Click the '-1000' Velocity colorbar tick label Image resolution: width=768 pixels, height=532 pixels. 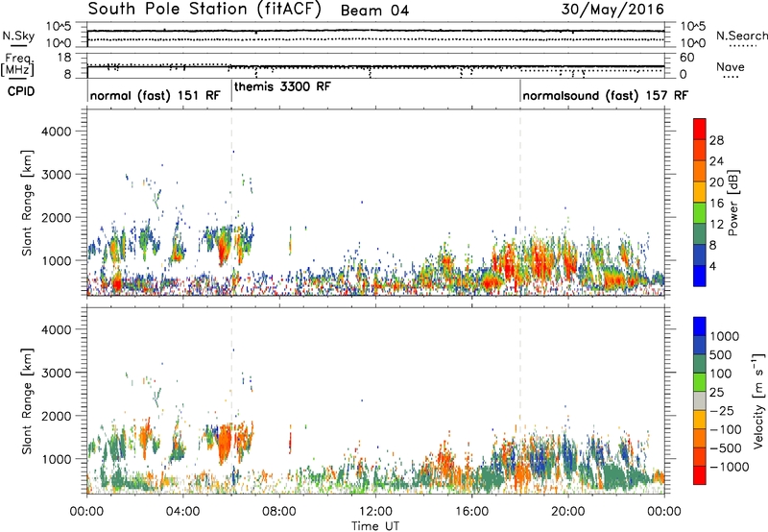pos(729,467)
